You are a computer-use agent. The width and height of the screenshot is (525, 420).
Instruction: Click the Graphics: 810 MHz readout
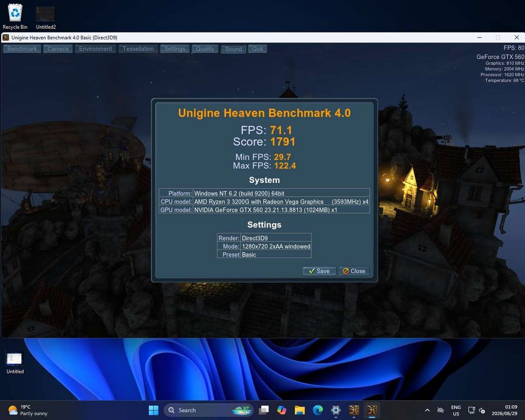[505, 63]
